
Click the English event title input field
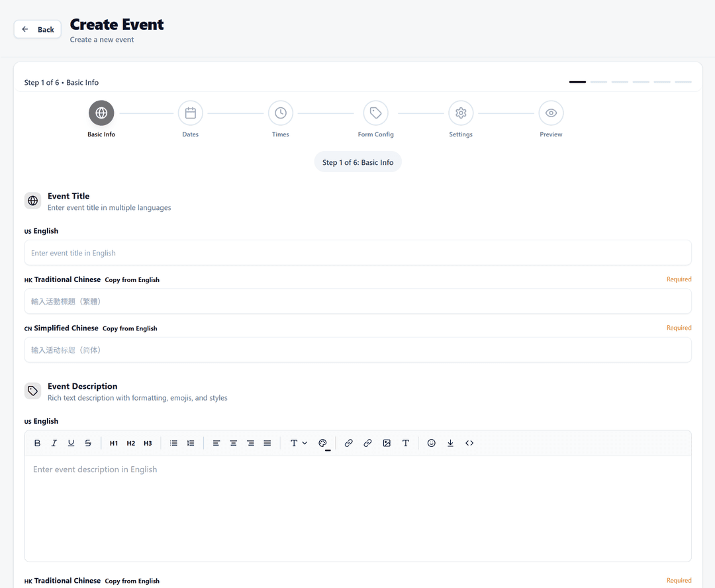click(x=358, y=252)
